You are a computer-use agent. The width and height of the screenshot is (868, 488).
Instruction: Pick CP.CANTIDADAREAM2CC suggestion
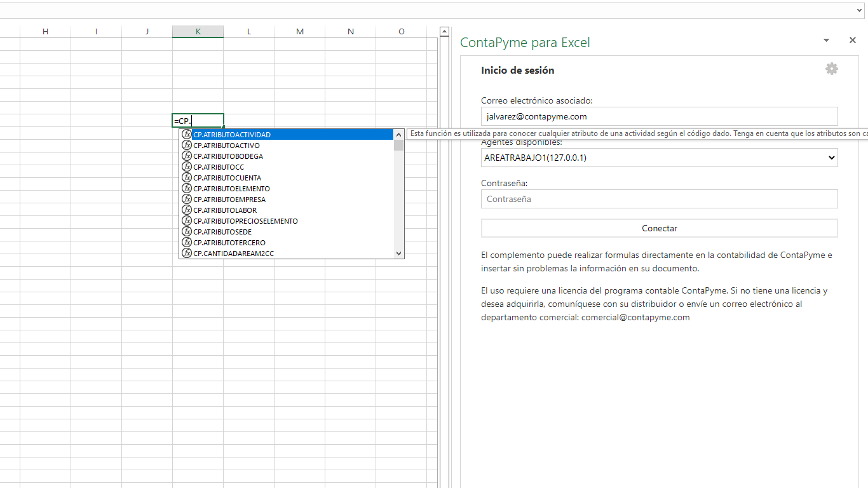(287, 254)
